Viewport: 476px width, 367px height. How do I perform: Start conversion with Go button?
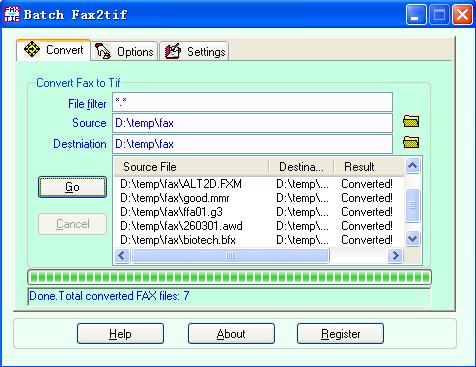coord(72,187)
